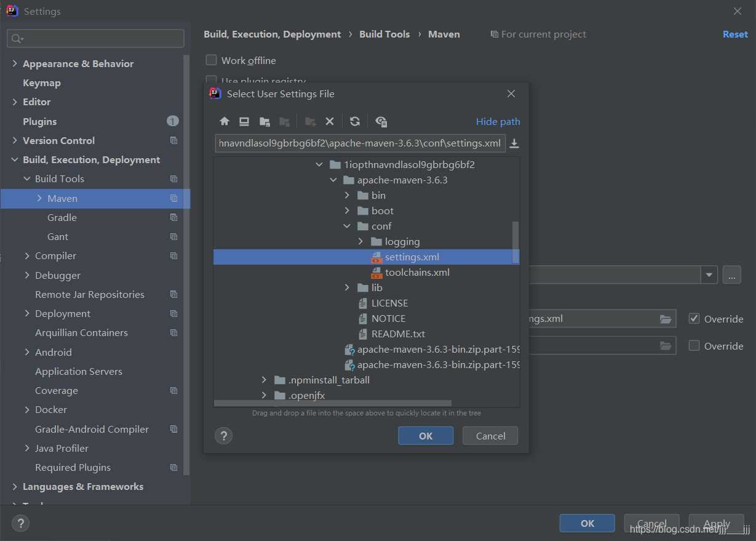Confirm file selection with OK

pyautogui.click(x=426, y=436)
